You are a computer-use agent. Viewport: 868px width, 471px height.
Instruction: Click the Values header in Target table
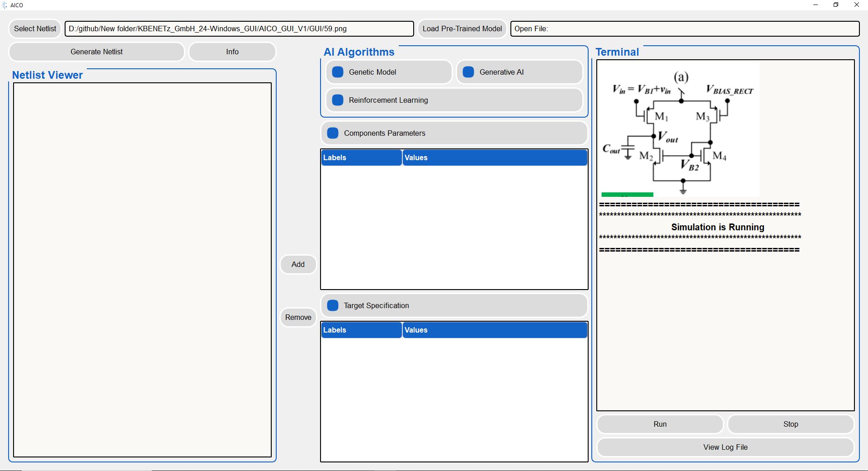point(495,330)
